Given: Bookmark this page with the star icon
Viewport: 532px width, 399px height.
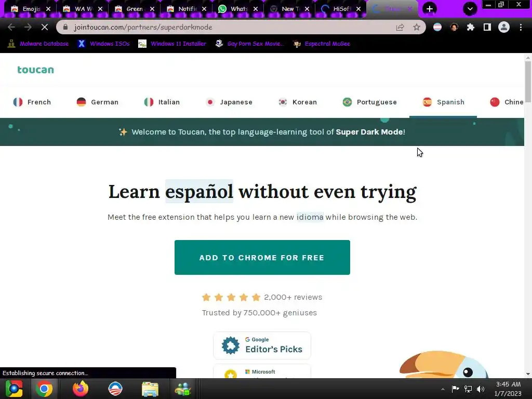Looking at the screenshot, I should pyautogui.click(x=417, y=27).
